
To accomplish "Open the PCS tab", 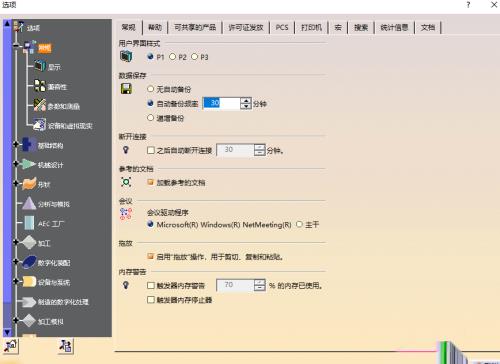I will 282,27.
